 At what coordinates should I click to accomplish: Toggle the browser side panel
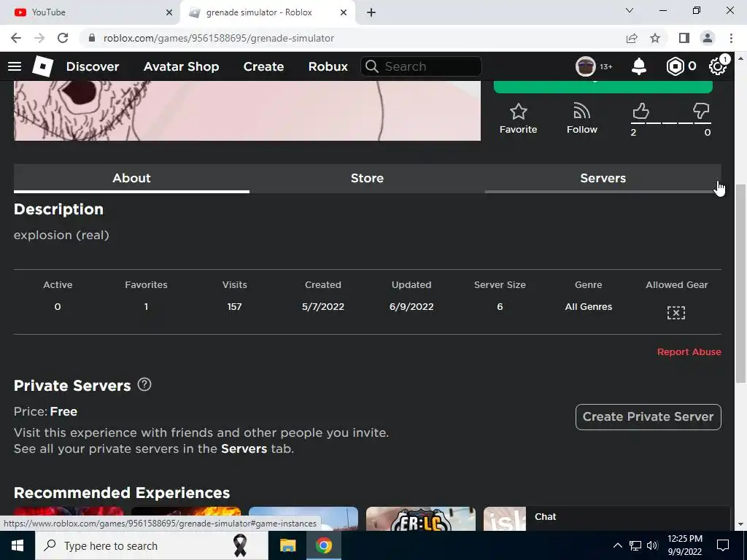click(684, 38)
